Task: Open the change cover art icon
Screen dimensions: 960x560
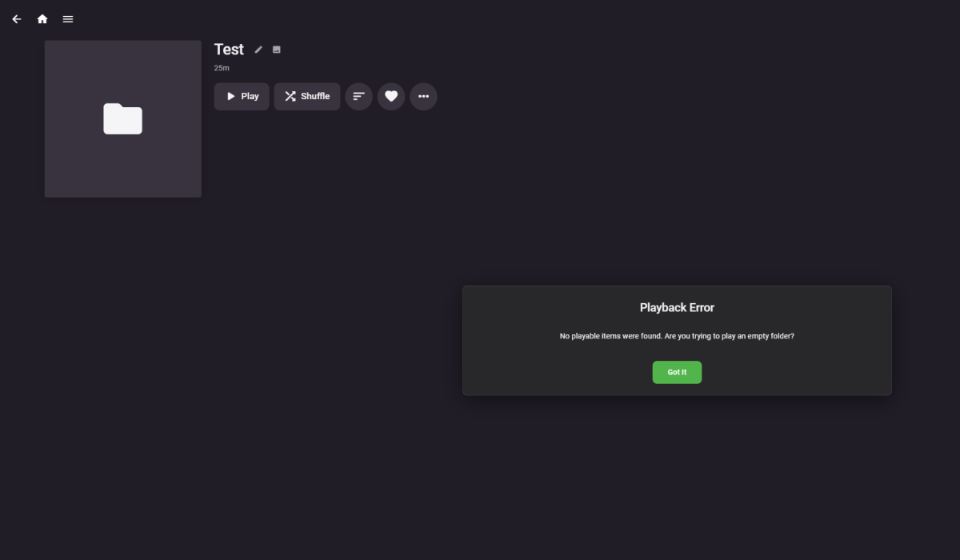Action: coord(276,49)
